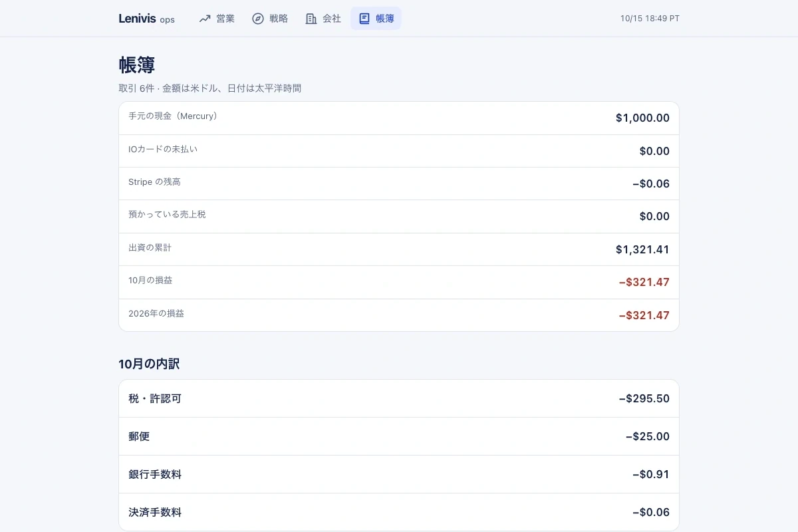Select the 帳簿 tab
Screen dimensions: 798x532
tap(376, 19)
